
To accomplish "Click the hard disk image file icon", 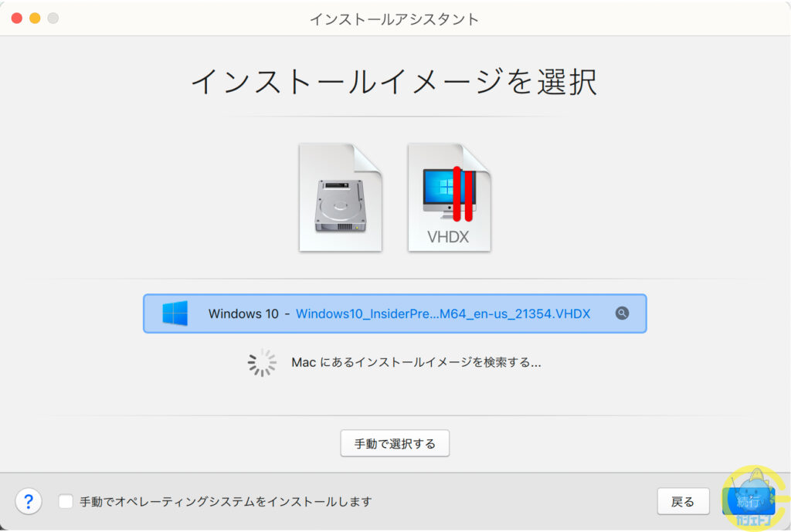I will [x=341, y=197].
